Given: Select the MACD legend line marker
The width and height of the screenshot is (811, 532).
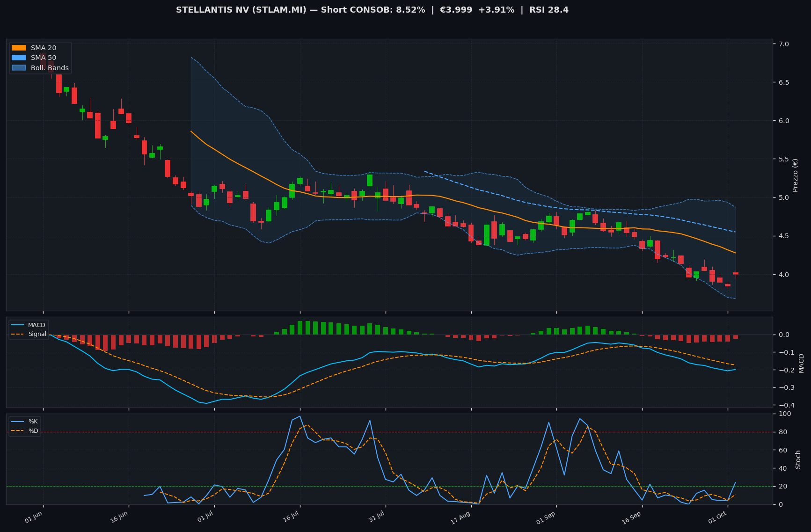Looking at the screenshot, I should (x=18, y=325).
